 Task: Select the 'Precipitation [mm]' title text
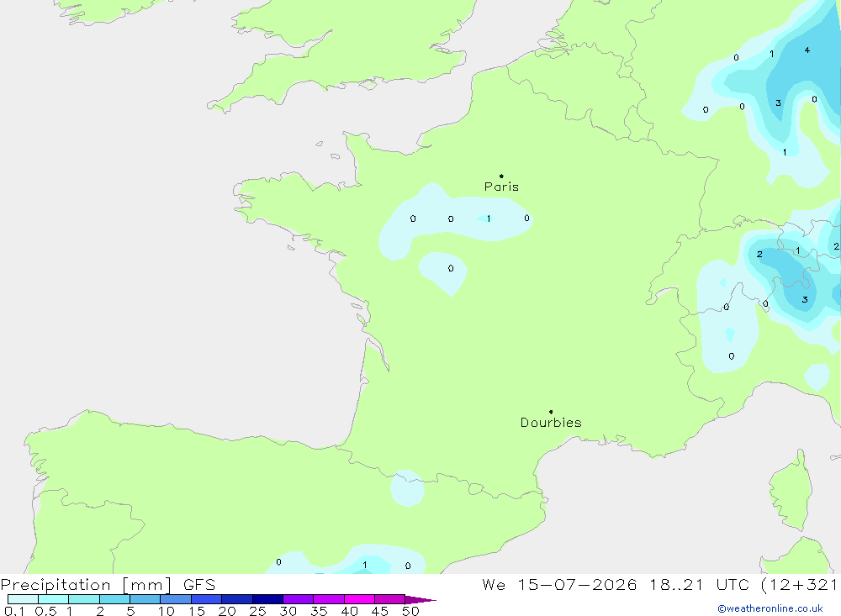(x=87, y=585)
